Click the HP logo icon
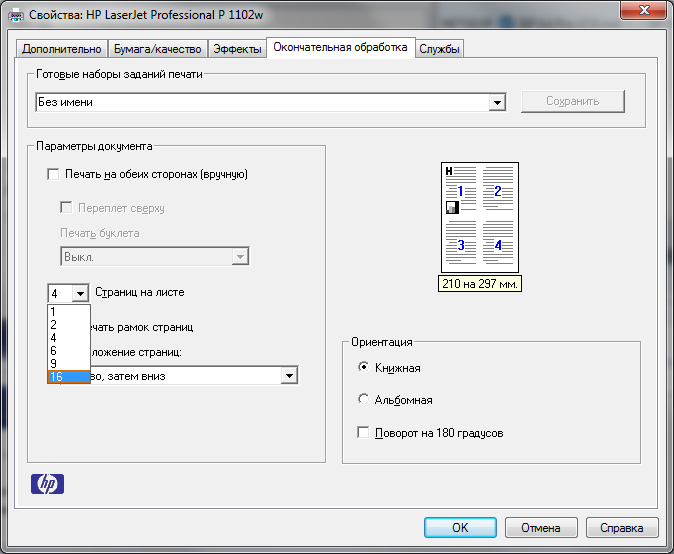The height and width of the screenshot is (554, 674). [47, 484]
